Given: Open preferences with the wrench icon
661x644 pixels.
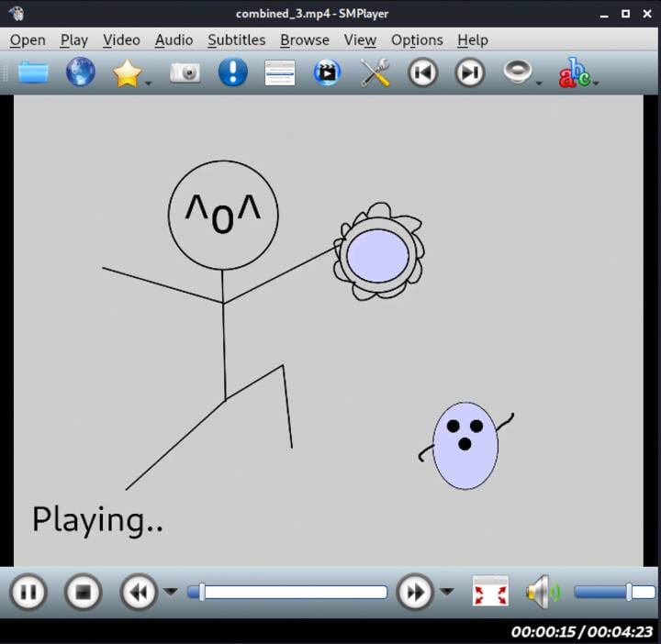Looking at the screenshot, I should pos(375,72).
